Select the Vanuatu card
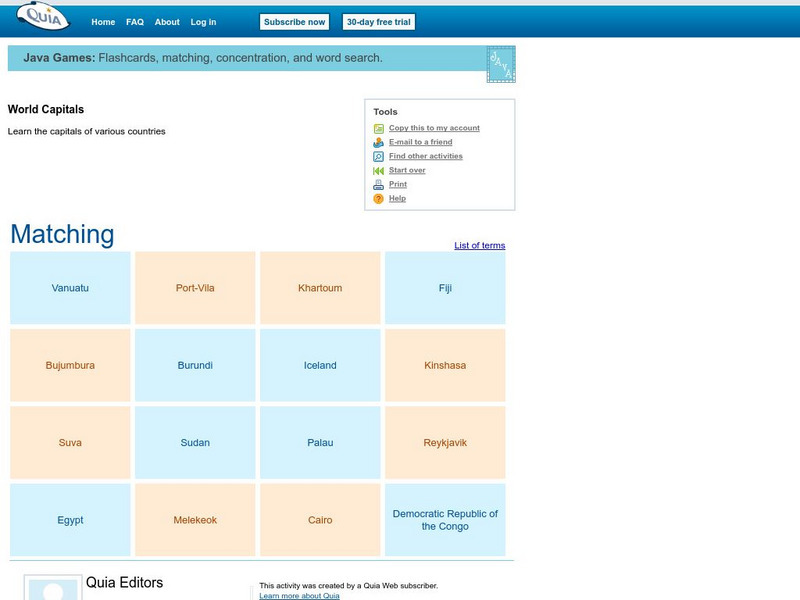 coord(70,288)
